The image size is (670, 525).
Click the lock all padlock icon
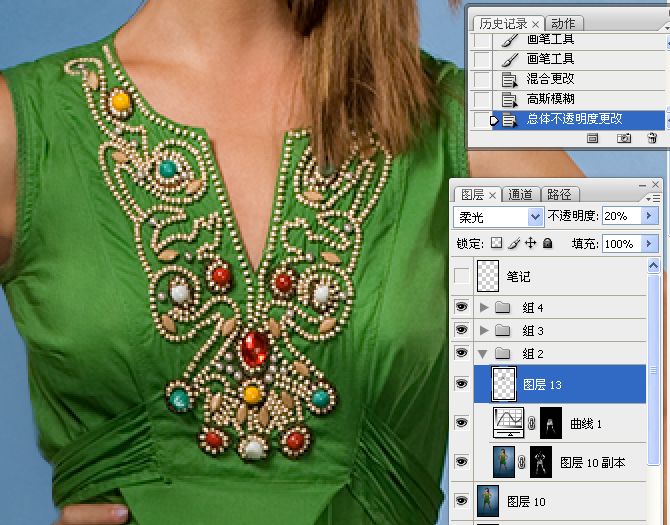tap(547, 243)
